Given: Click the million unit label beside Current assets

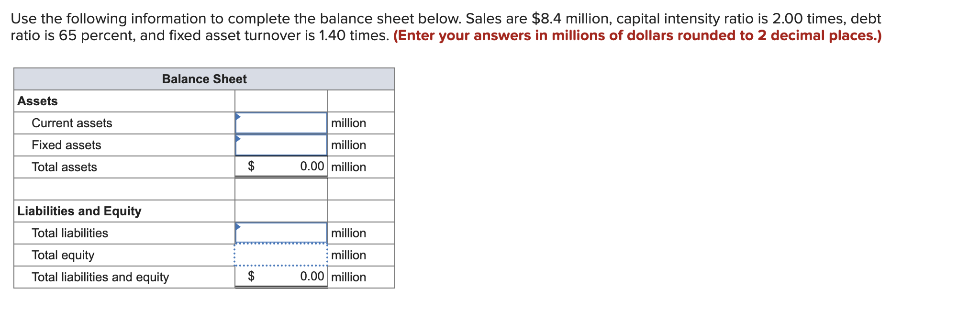Looking at the screenshot, I should 348,123.
